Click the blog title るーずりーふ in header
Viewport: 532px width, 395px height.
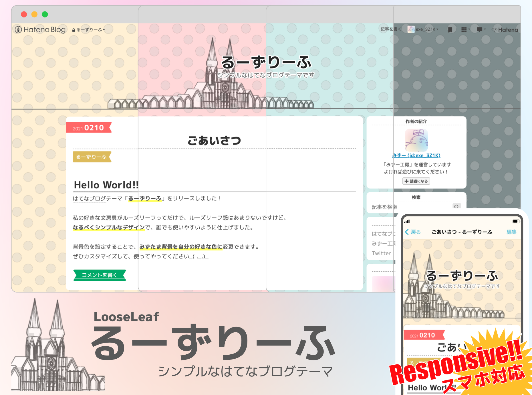click(x=266, y=62)
